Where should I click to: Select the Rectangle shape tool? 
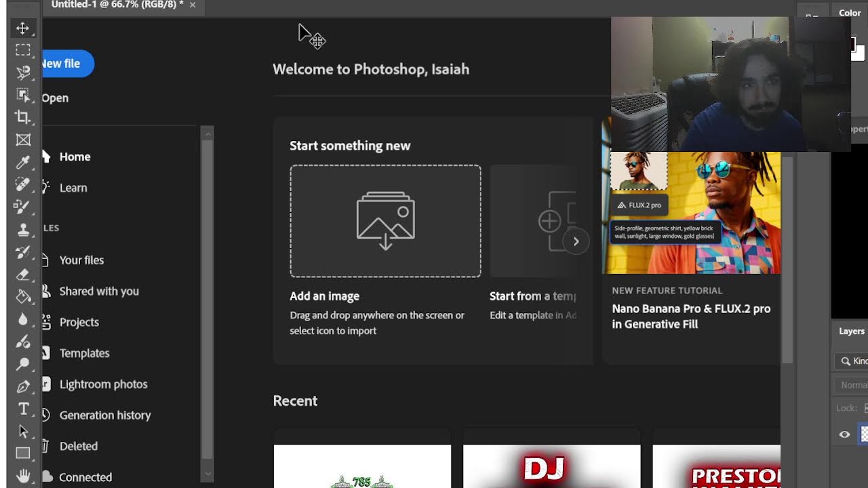[23, 453]
